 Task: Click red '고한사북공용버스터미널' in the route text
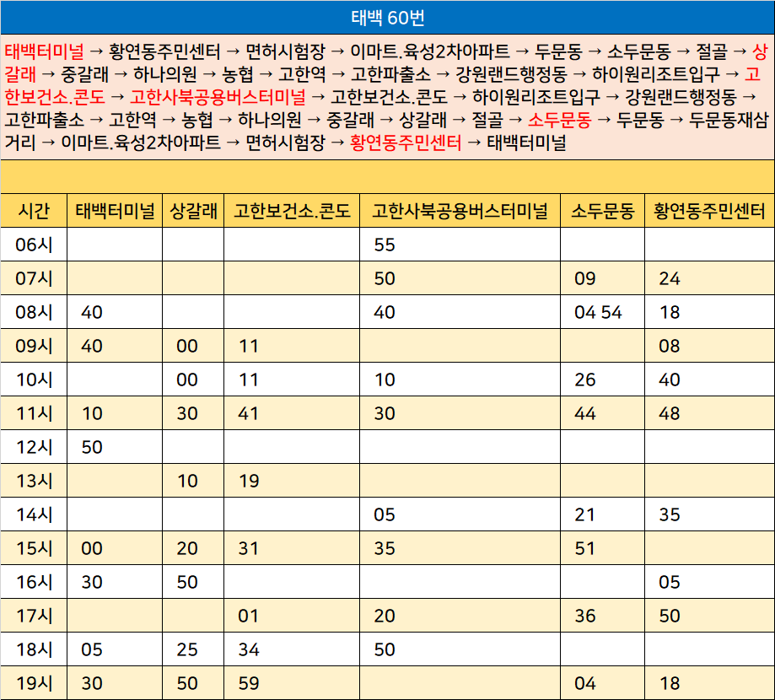(x=218, y=97)
